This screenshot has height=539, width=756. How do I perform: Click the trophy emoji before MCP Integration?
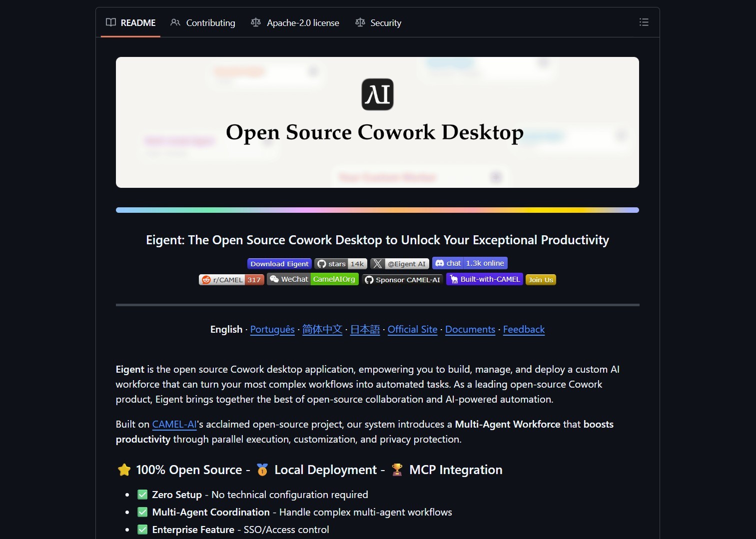click(x=397, y=470)
